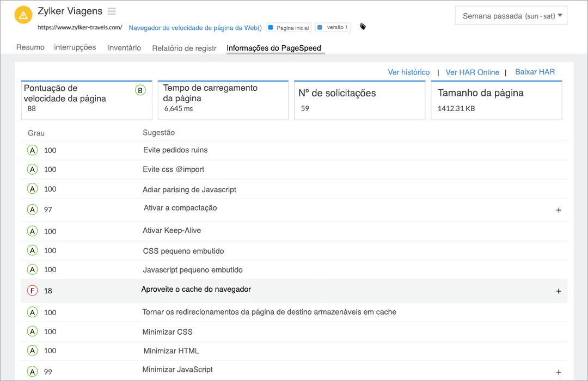Click the black tag icon near versão 1
Image resolution: width=588 pixels, height=381 pixels.
pos(363,26)
